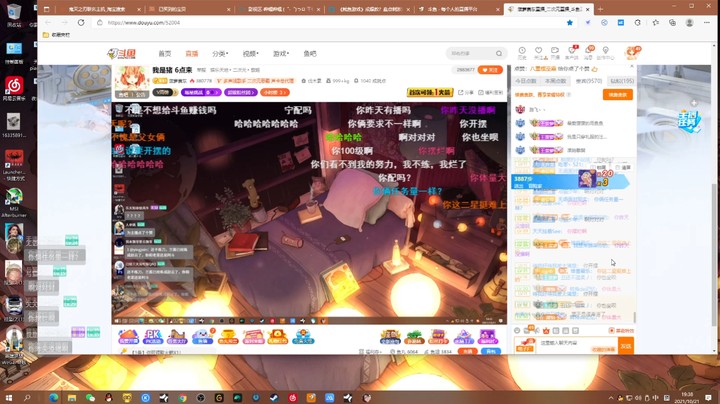Open the first purple activity pill

tap(201, 92)
